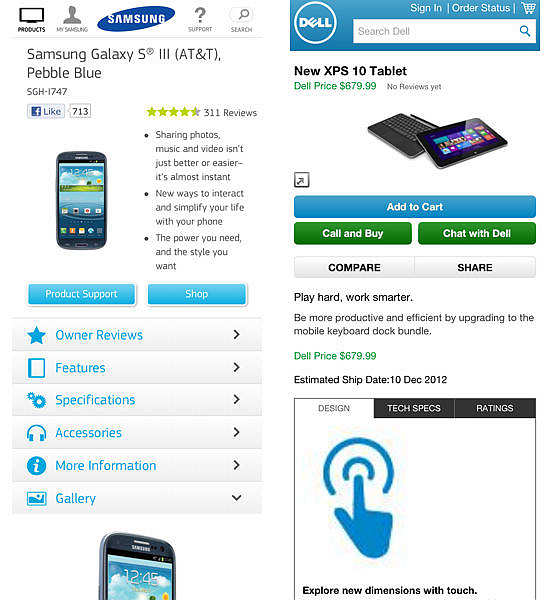Enlarge tablet image with expand arrow icon
The image size is (550, 600).
[x=302, y=180]
